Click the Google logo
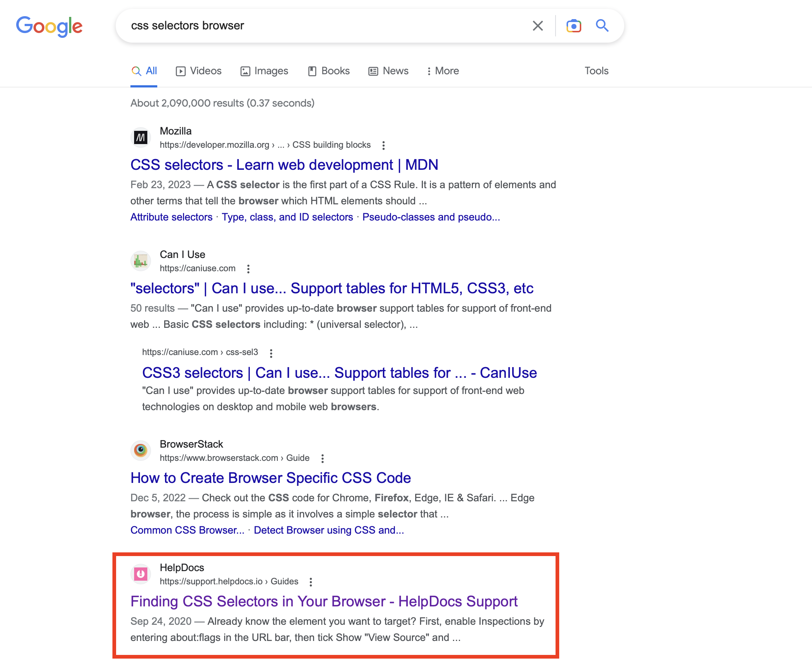The width and height of the screenshot is (812, 663). (x=49, y=26)
